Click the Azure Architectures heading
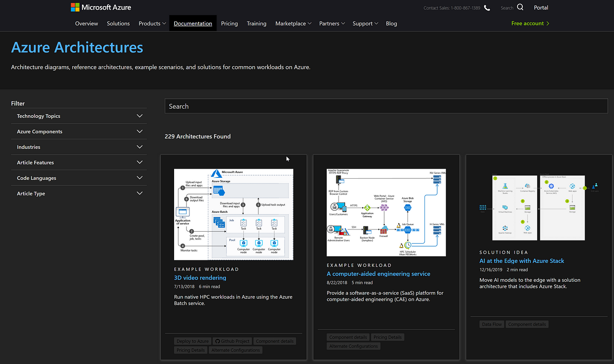 [77, 47]
